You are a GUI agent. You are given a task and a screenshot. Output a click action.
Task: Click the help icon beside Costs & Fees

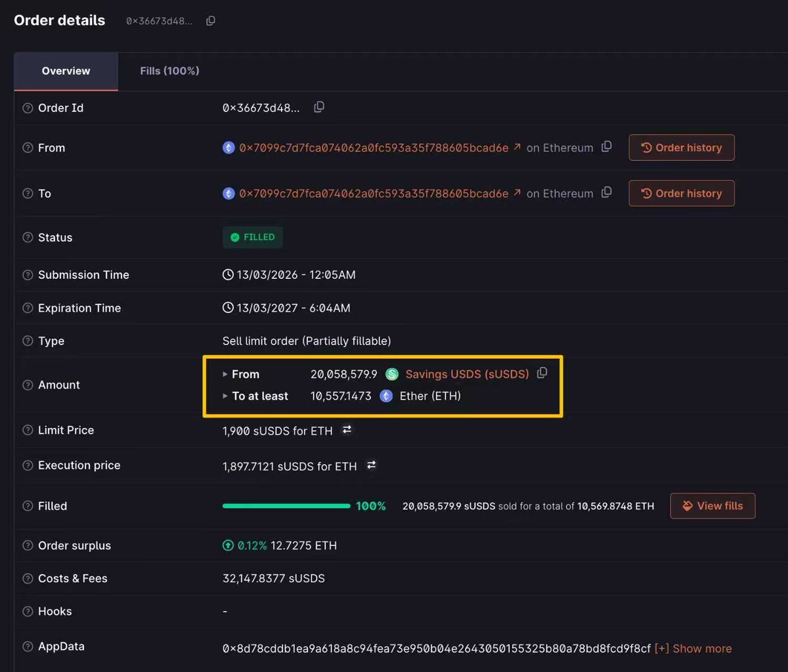coord(28,579)
